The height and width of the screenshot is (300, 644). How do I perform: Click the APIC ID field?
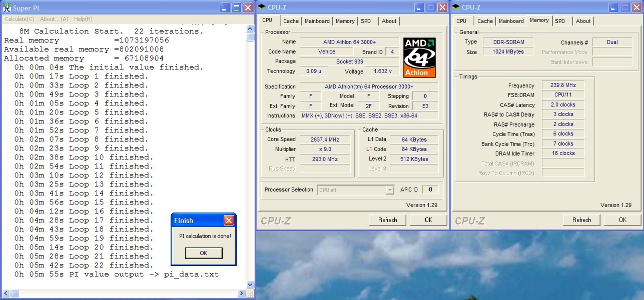[x=430, y=189]
